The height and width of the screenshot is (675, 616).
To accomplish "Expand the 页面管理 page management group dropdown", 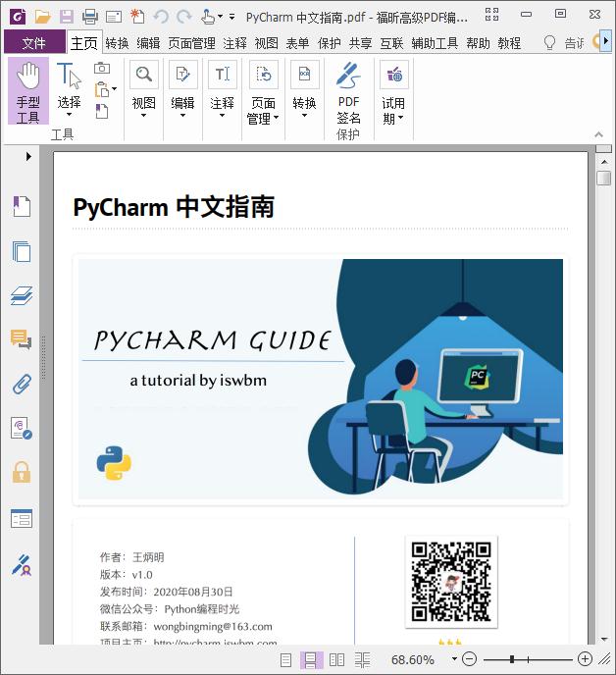I will [x=276, y=117].
